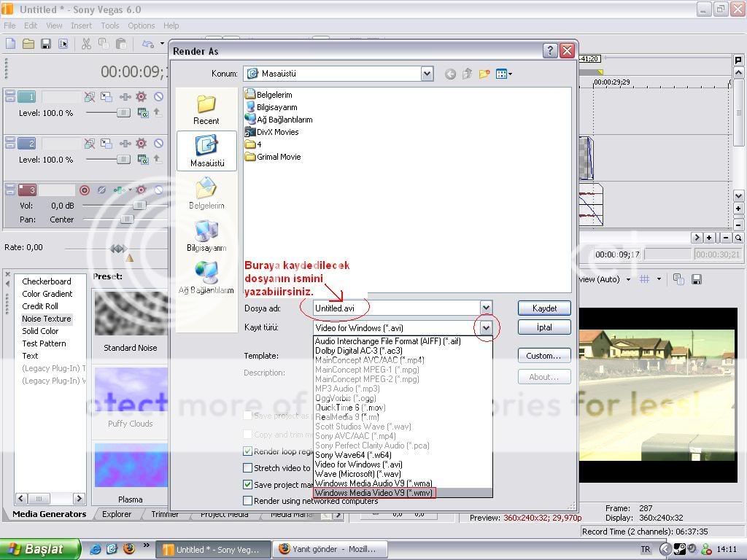
Task: Click the Paste clipboard icon
Action: click(121, 44)
